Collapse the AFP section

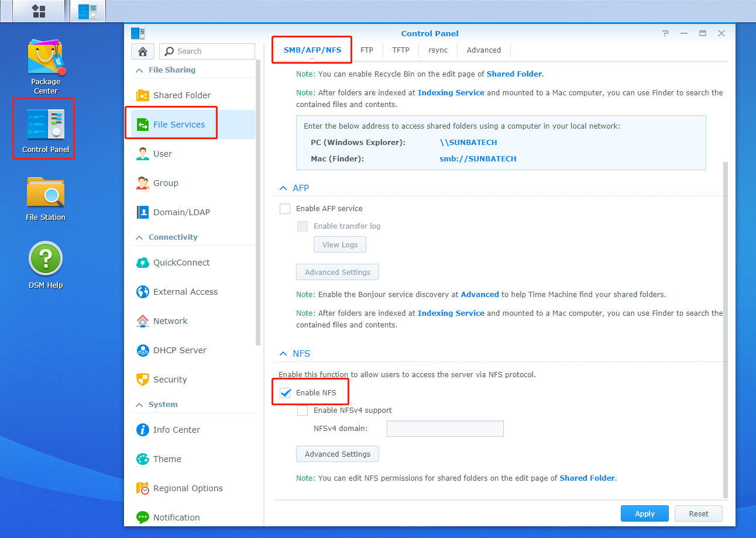click(x=283, y=188)
